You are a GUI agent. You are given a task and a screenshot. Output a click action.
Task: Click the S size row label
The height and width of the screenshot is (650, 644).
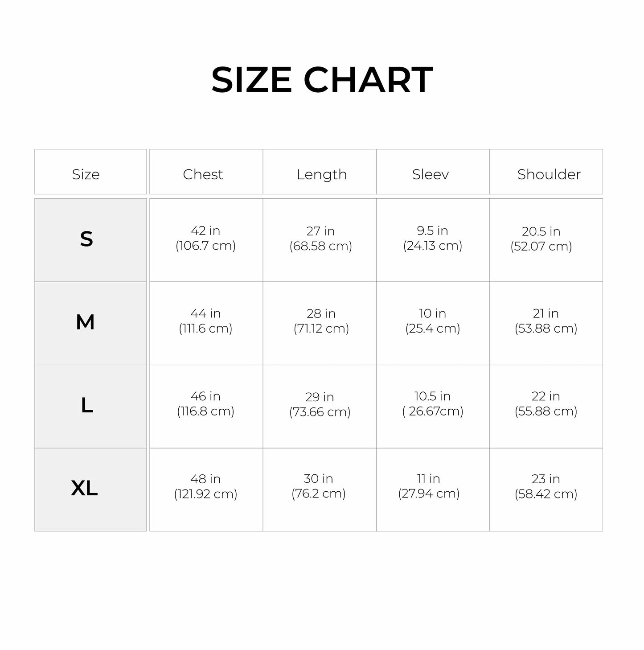(x=86, y=239)
